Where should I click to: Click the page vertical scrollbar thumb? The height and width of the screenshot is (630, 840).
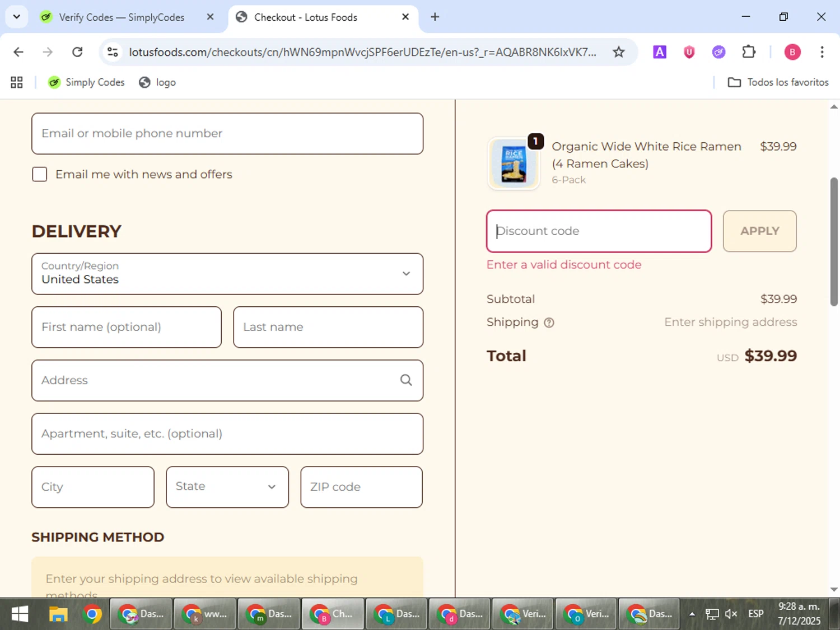tap(834, 242)
